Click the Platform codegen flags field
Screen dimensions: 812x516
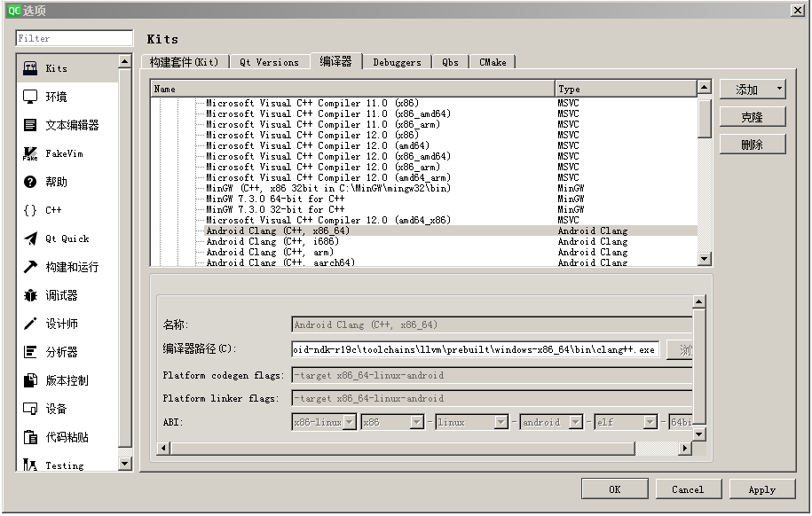pos(492,375)
